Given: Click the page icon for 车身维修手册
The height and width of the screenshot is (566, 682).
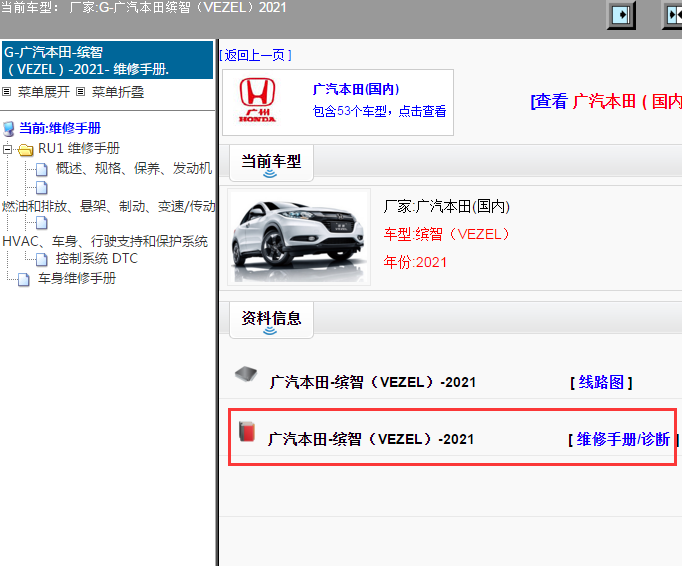Looking at the screenshot, I should (23, 279).
